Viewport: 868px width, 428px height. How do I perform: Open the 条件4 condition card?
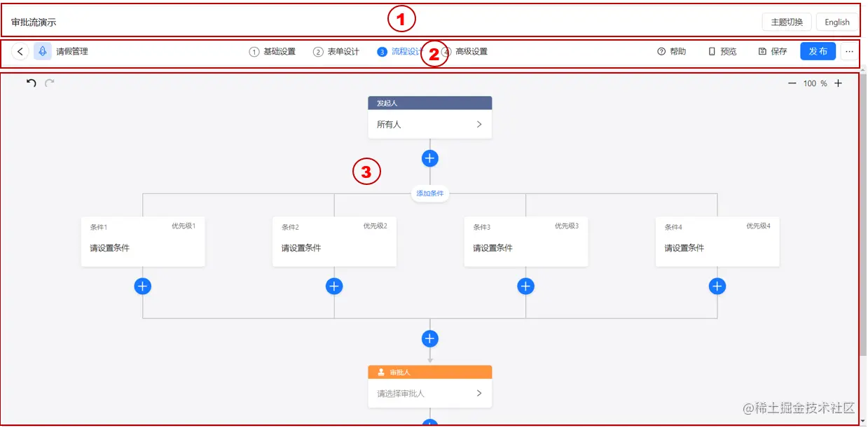click(x=717, y=242)
